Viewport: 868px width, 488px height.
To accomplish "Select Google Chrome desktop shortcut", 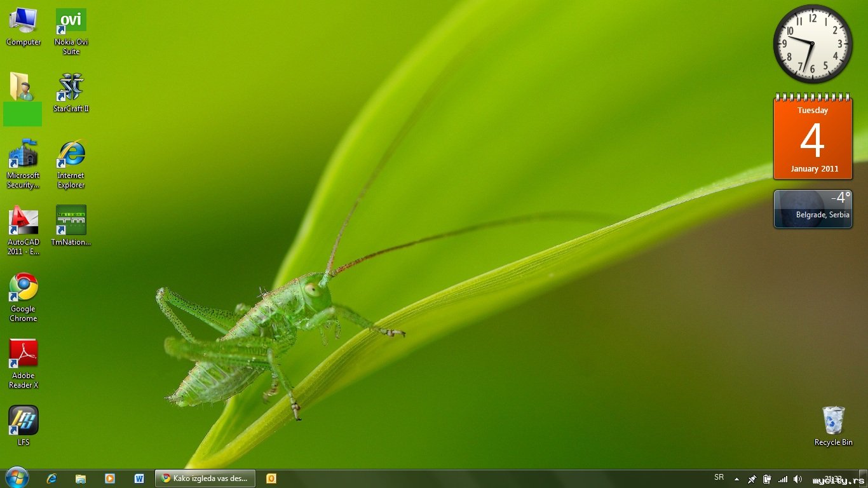I will (x=24, y=297).
